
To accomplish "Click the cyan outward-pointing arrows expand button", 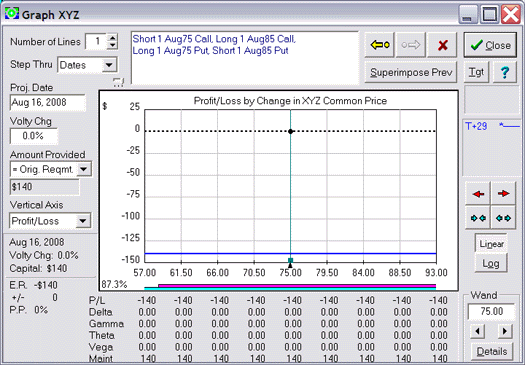I will [503, 218].
